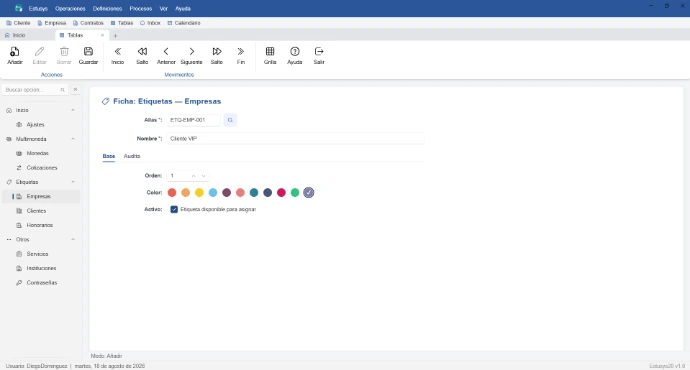The image size is (690, 370).
Task: Pick the light blue color swatch
Action: [213, 193]
